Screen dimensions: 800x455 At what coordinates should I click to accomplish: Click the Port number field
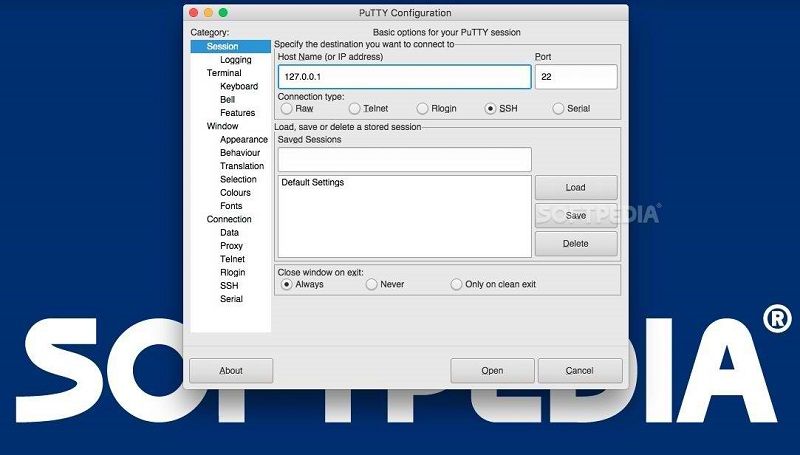click(x=575, y=77)
